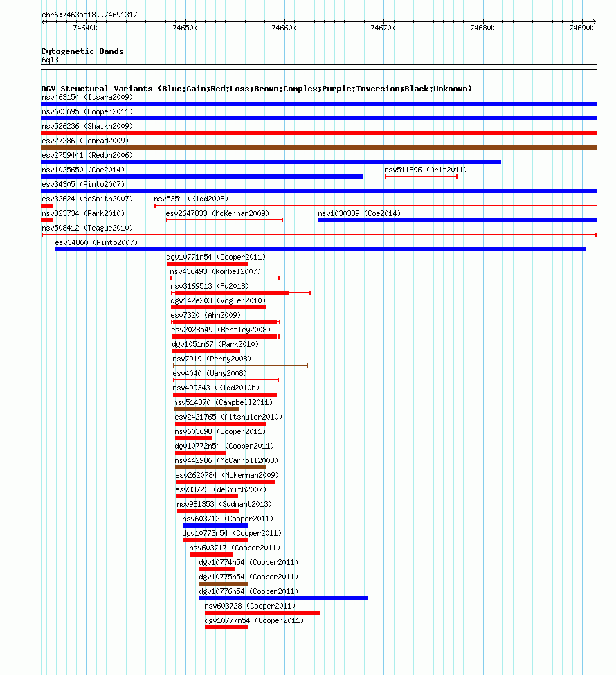Viewport: 616px width, 675px height.
Task: Click the dgv10776n54 (Cooper2011) variant label
Action: pos(248,591)
